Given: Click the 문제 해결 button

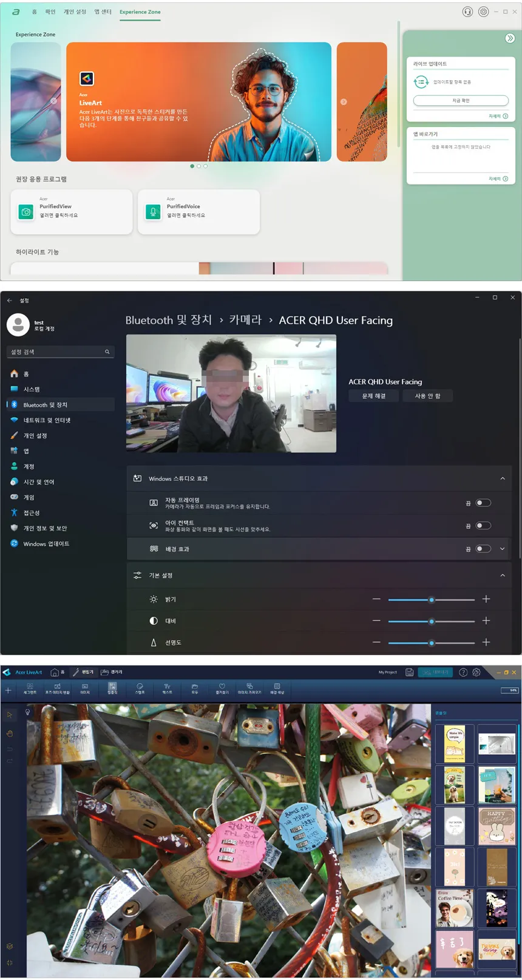Looking at the screenshot, I should click(374, 396).
